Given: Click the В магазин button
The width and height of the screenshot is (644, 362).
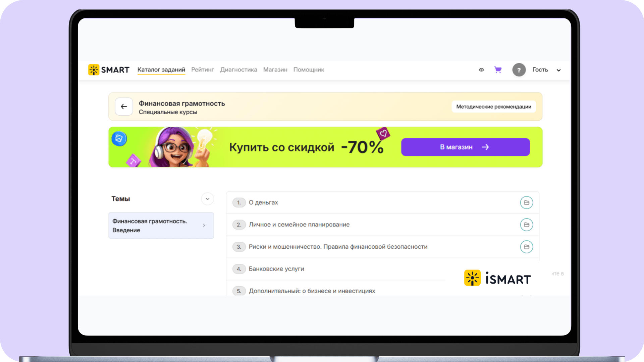Looking at the screenshot, I should click(465, 147).
